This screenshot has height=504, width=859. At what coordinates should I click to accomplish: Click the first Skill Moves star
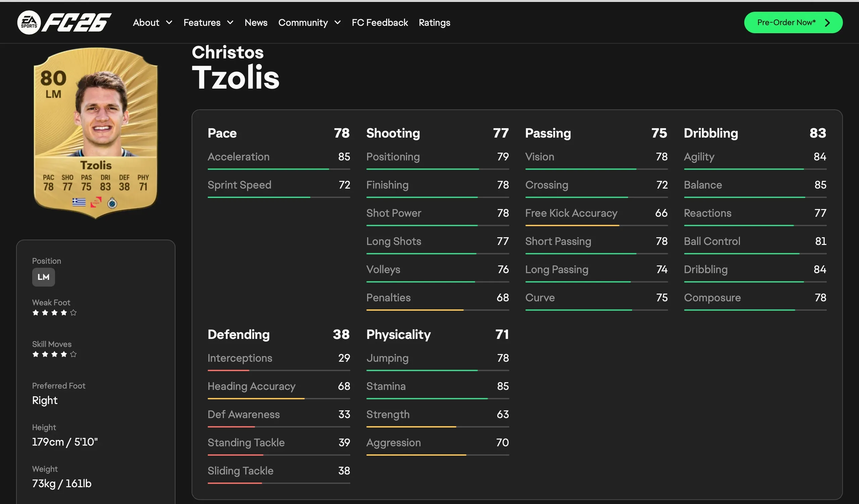point(36,354)
